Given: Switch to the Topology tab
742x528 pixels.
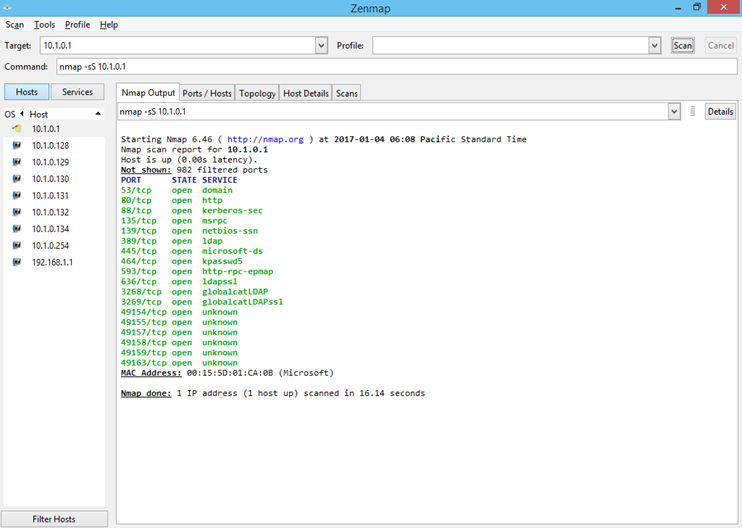Looking at the screenshot, I should point(257,93).
